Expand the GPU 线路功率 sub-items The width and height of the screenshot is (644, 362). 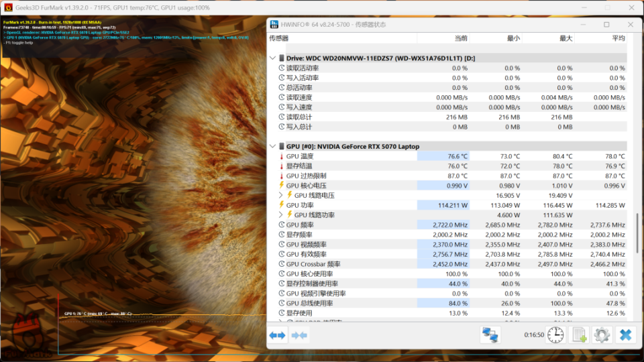click(281, 215)
